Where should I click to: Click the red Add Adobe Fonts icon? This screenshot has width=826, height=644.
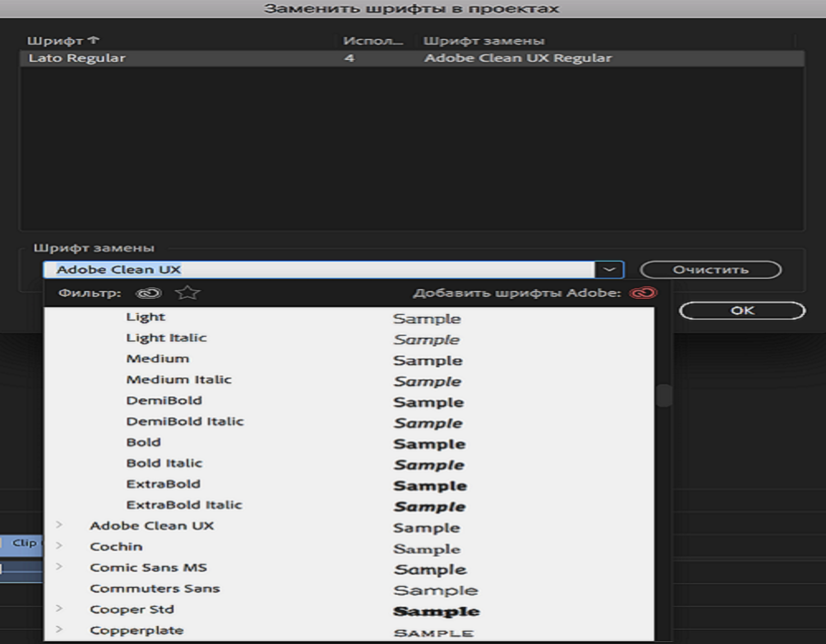(x=643, y=293)
